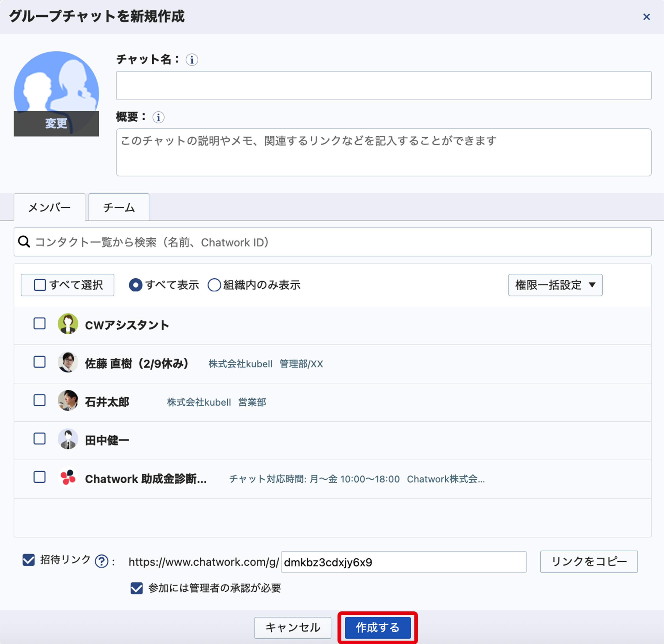Click the magnifier search icon in contact search

[24, 242]
